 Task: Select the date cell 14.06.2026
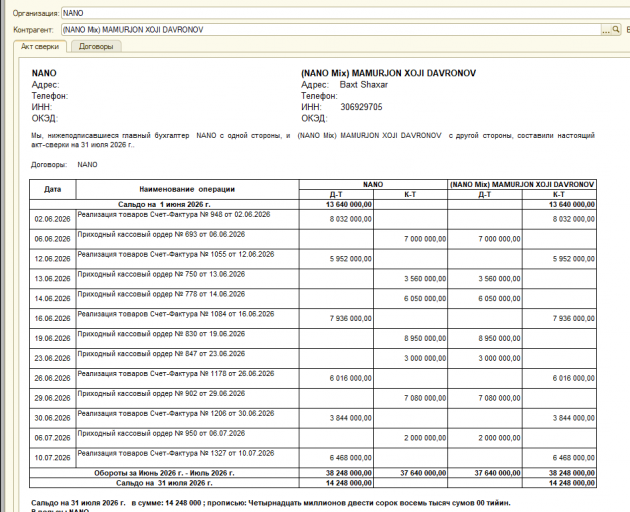(x=53, y=299)
